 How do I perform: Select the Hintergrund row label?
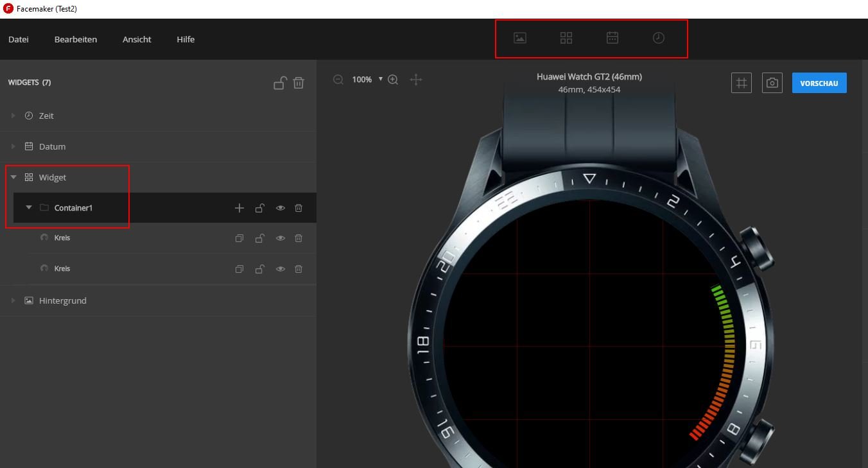click(62, 300)
